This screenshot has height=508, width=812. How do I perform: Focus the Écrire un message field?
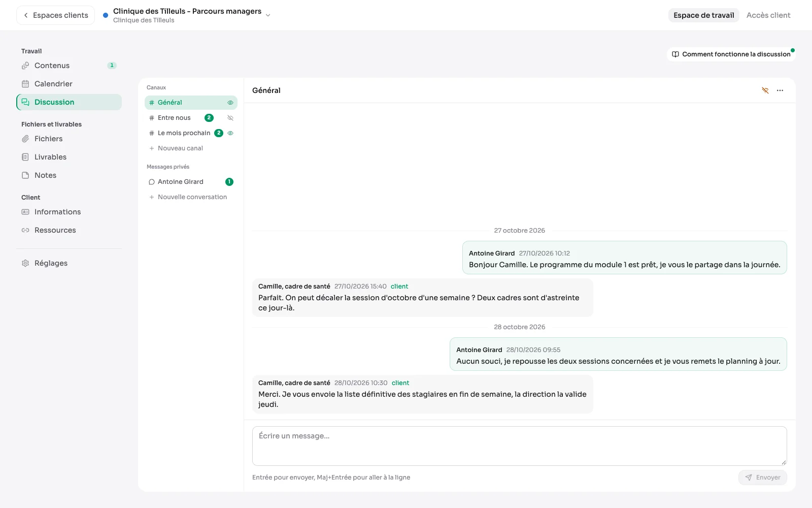pyautogui.click(x=520, y=446)
